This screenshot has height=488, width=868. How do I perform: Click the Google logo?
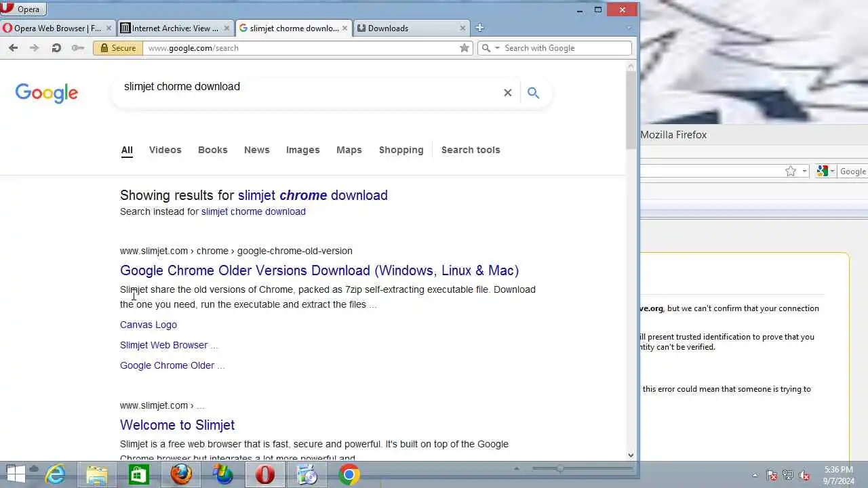pyautogui.click(x=47, y=93)
